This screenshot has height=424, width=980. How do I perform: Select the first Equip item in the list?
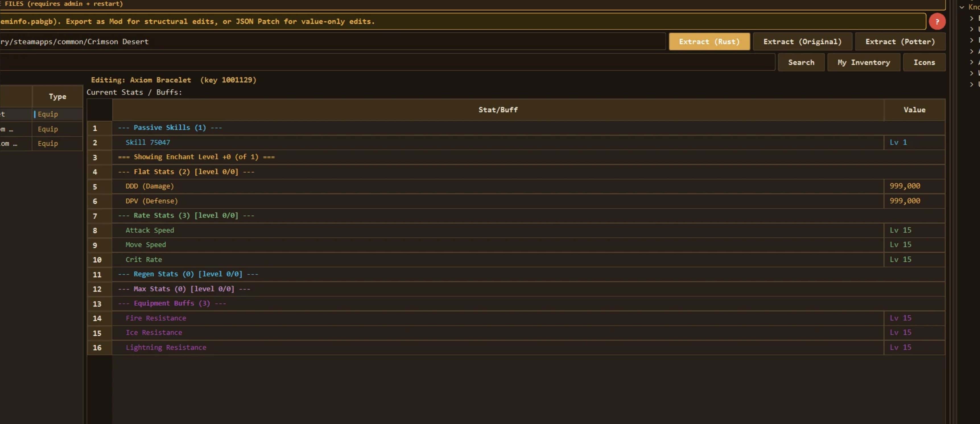[48, 114]
